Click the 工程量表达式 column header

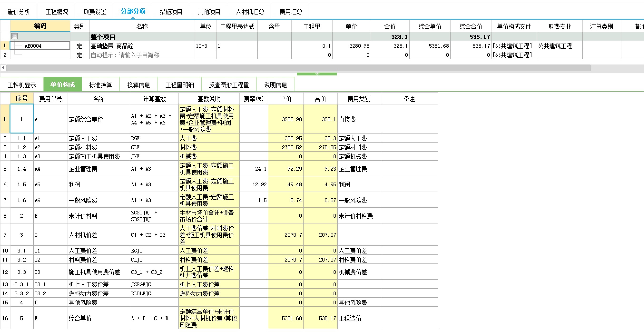[237, 26]
